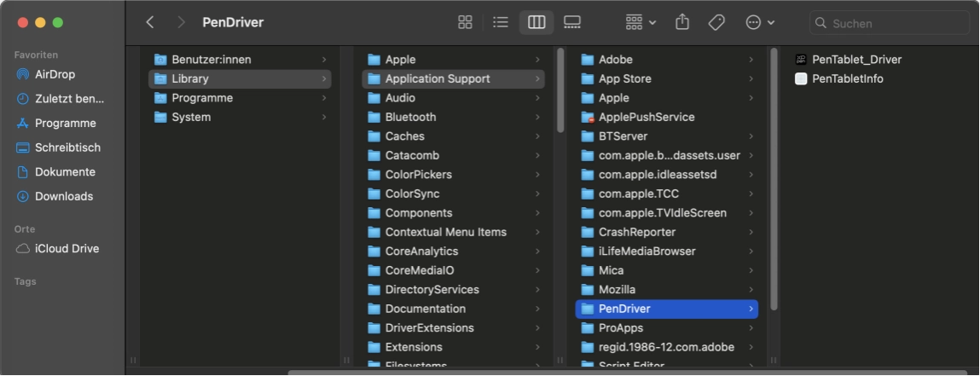Open AirDrop in the sidebar

pyautogui.click(x=55, y=74)
